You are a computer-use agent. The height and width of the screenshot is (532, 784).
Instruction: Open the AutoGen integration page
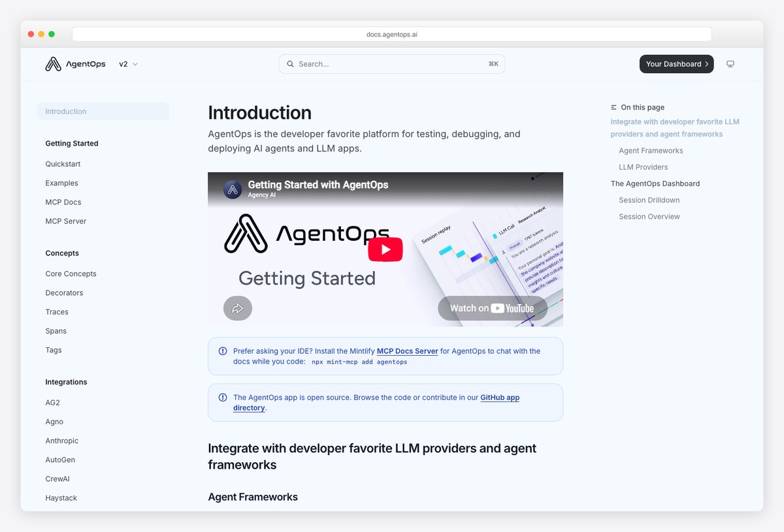[60, 460]
